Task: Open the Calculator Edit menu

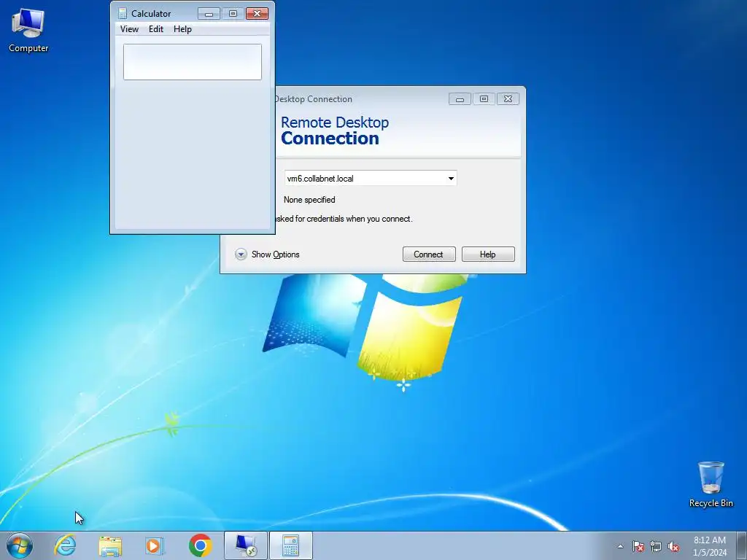Action: (x=156, y=29)
